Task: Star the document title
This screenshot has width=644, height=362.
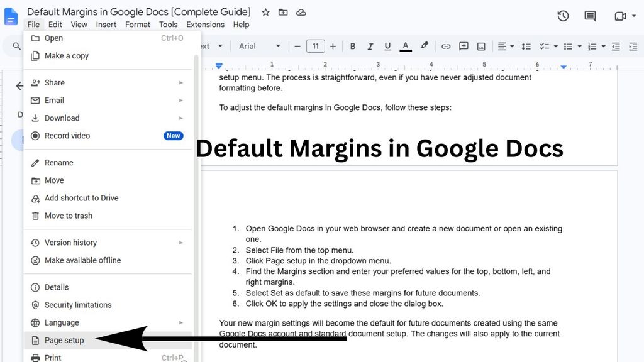Action: point(266,13)
